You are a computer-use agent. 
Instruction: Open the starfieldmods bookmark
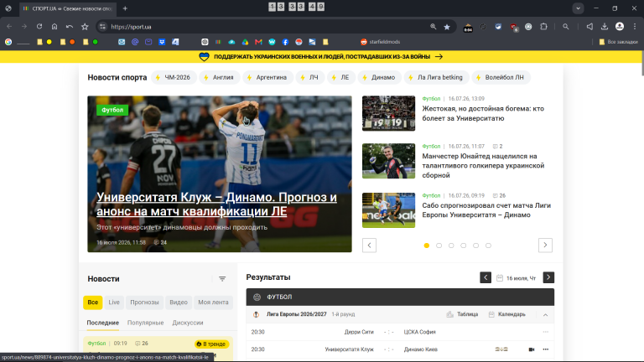point(380,42)
